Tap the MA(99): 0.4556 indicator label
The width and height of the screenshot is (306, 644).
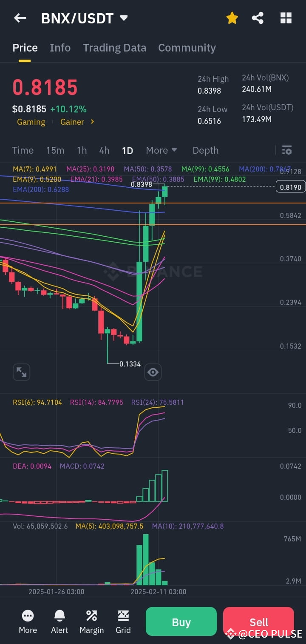pos(205,169)
